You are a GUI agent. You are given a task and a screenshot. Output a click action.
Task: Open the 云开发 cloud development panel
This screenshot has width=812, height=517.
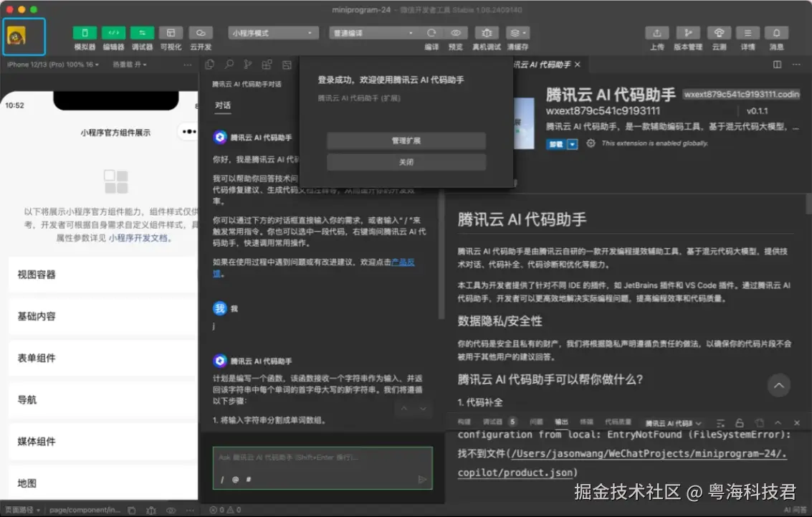201,33
